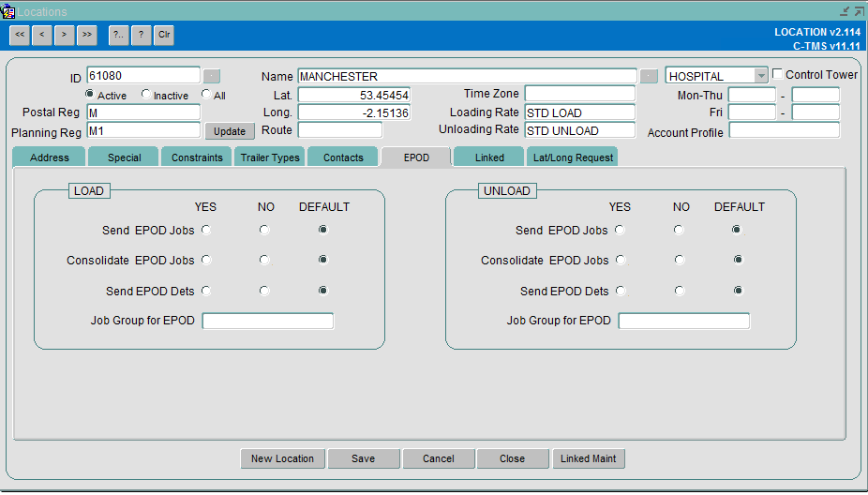Open lookup button beside Name field

[x=649, y=76]
